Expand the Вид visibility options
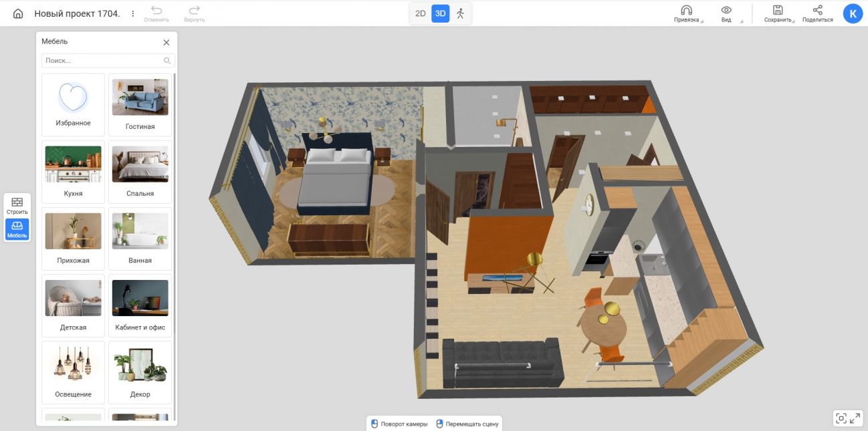Viewport: 868px width, 431px height. [x=726, y=13]
